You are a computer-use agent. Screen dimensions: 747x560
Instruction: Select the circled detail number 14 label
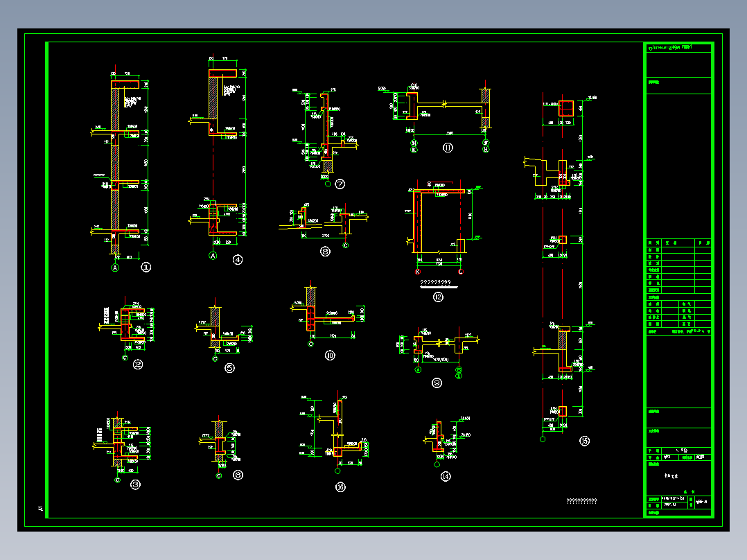coord(446,476)
